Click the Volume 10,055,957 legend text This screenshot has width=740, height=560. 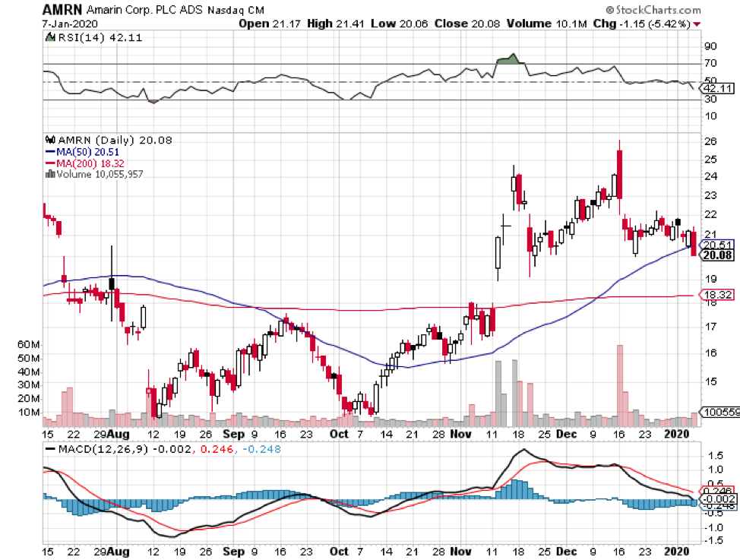click(100, 174)
